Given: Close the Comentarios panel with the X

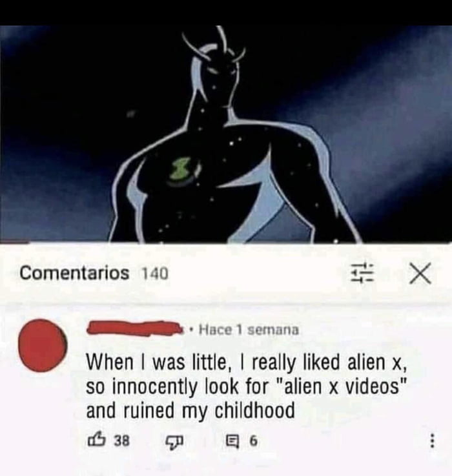Looking at the screenshot, I should 420,273.
